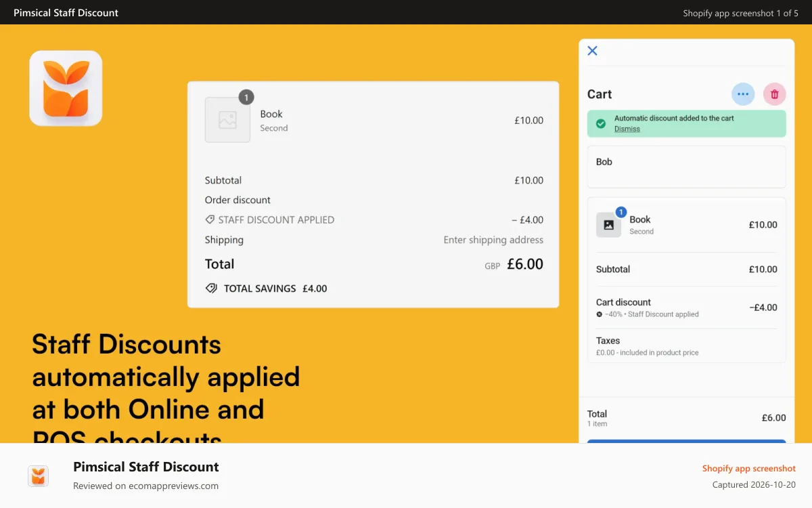This screenshot has height=508, width=812.
Task: Click the tag icon next to STAFF DISCOUNT APPLIED
Action: pos(210,219)
